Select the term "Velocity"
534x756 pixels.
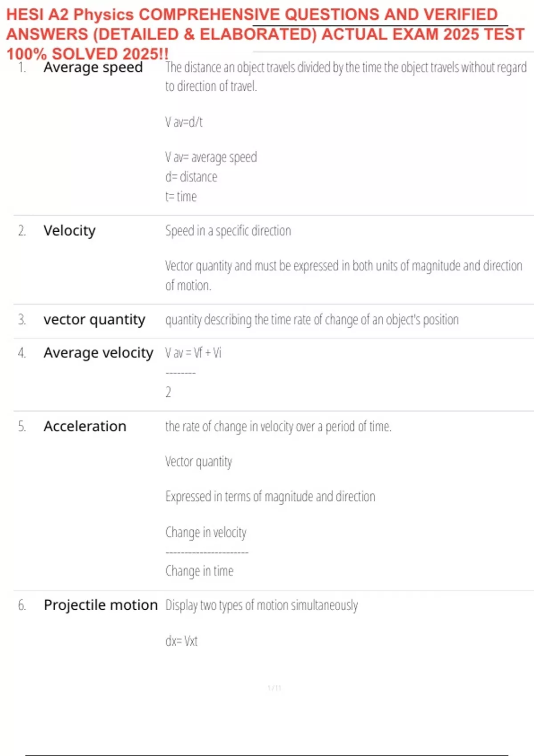[69, 231]
